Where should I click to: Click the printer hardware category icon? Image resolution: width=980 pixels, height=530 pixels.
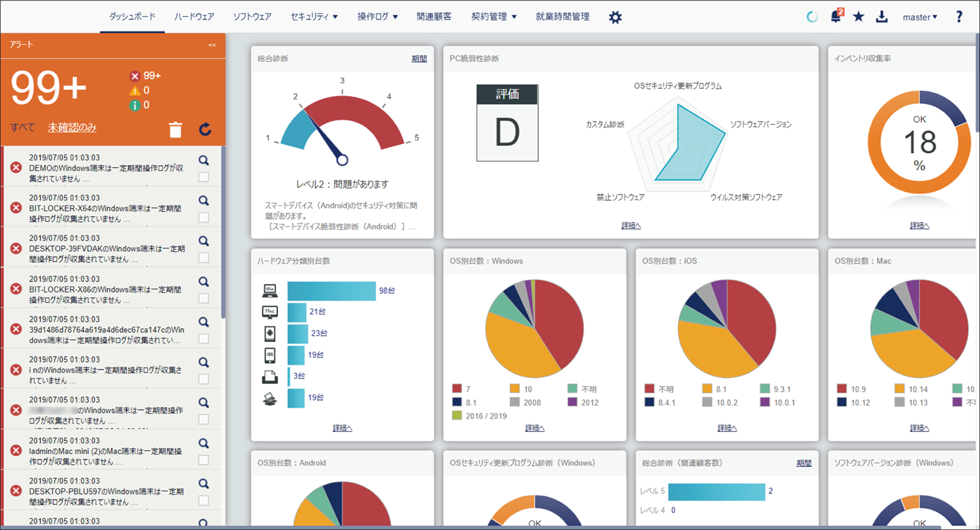point(270,377)
